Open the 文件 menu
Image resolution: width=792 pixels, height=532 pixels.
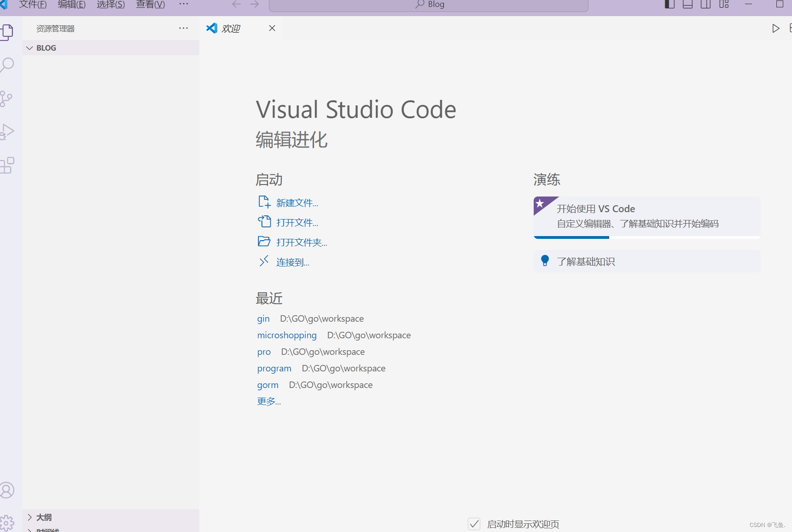(x=32, y=4)
